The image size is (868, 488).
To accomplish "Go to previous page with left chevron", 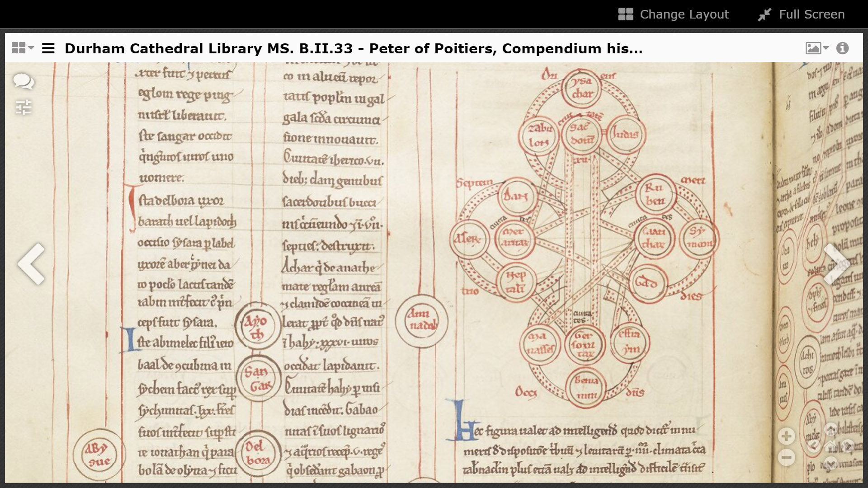I will pos(31,264).
